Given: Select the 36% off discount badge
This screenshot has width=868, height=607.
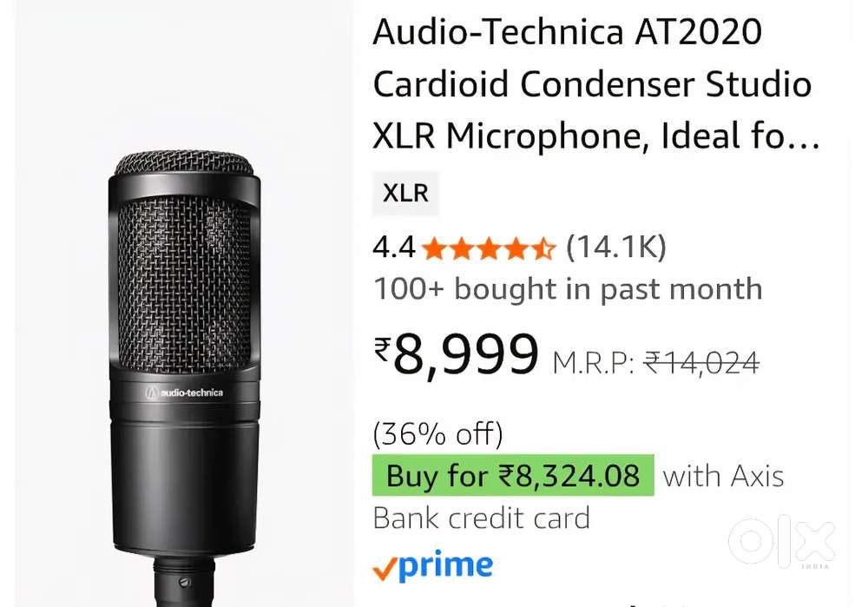Looking at the screenshot, I should click(437, 432).
